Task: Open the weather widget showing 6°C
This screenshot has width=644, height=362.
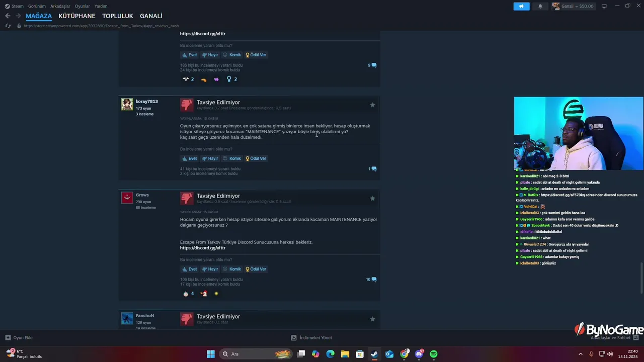Action: [24, 354]
